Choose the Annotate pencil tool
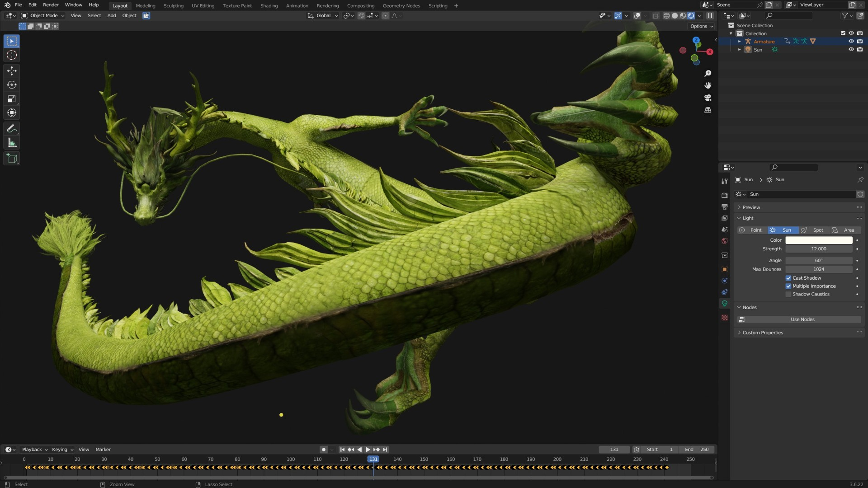 12,129
